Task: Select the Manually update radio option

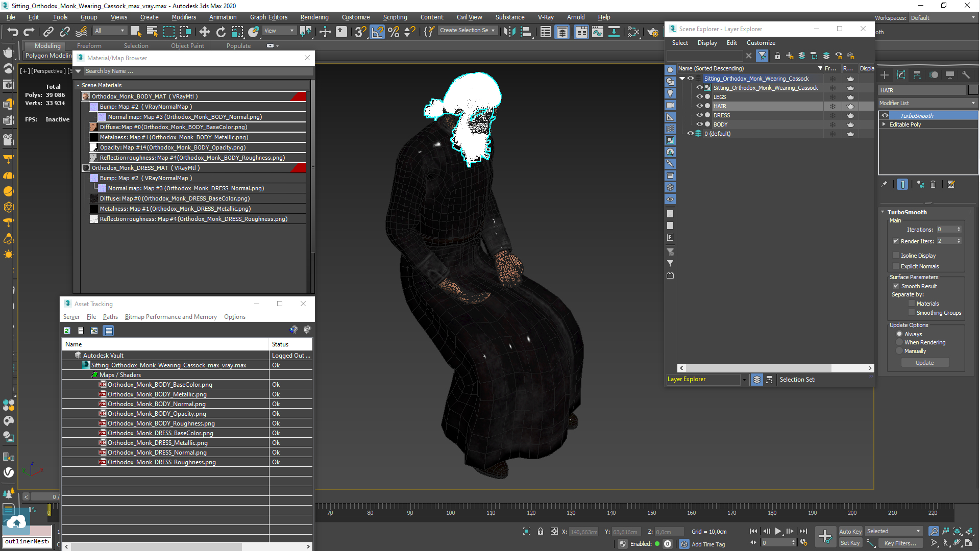Action: coord(899,351)
